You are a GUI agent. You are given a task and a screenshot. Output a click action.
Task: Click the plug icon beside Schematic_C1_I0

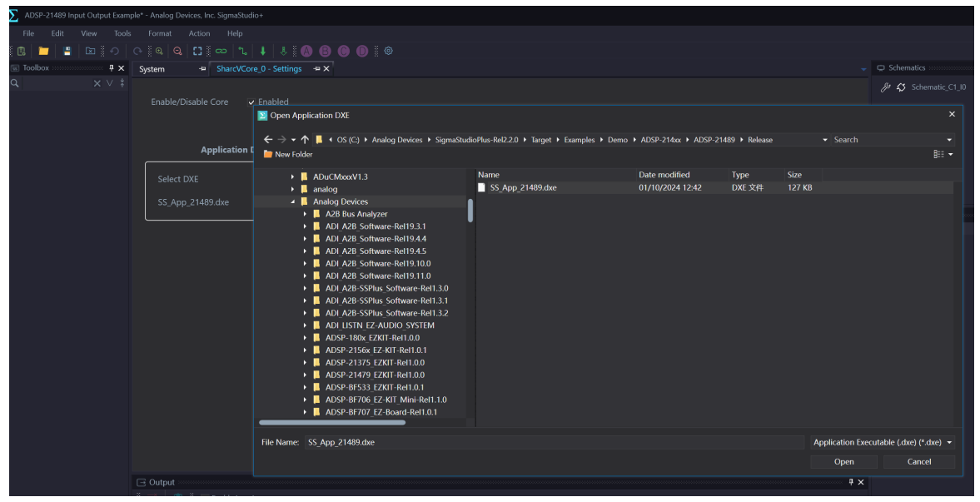(x=901, y=87)
